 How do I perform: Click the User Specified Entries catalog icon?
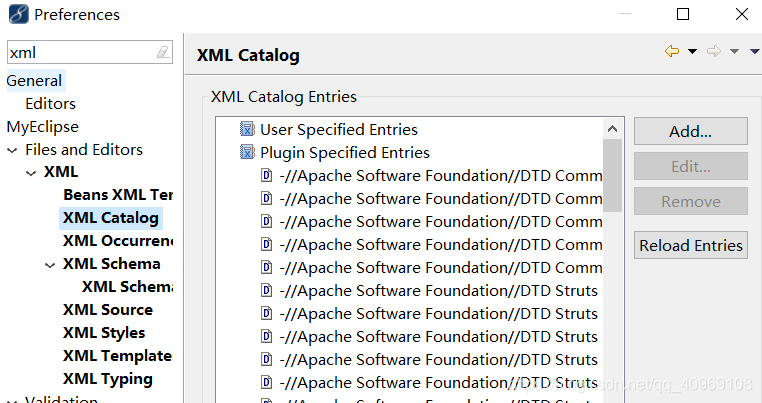pyautogui.click(x=247, y=129)
